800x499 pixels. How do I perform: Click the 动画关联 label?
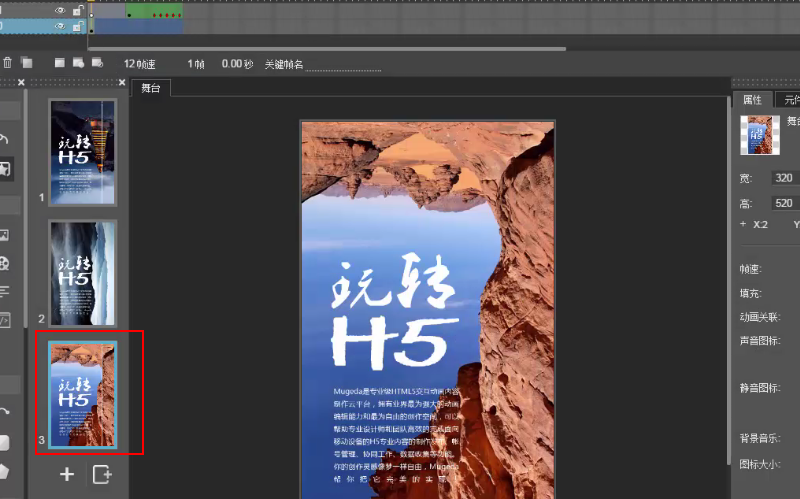[760, 317]
